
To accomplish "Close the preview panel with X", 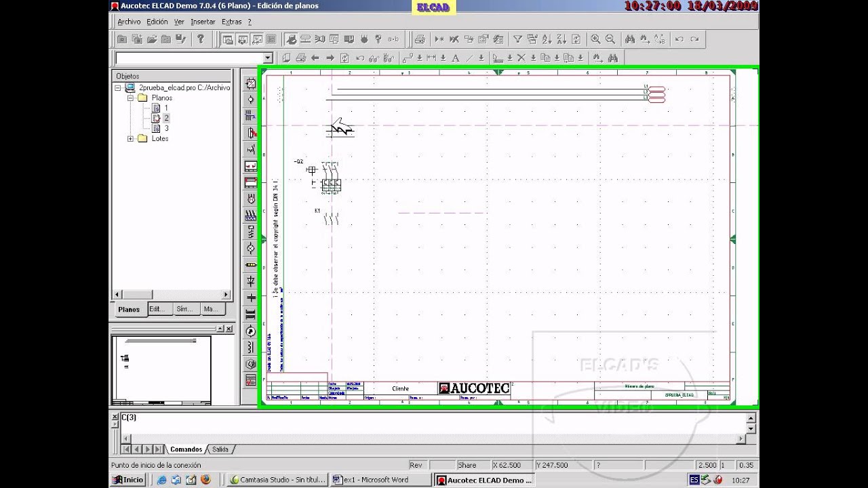I will [229, 329].
